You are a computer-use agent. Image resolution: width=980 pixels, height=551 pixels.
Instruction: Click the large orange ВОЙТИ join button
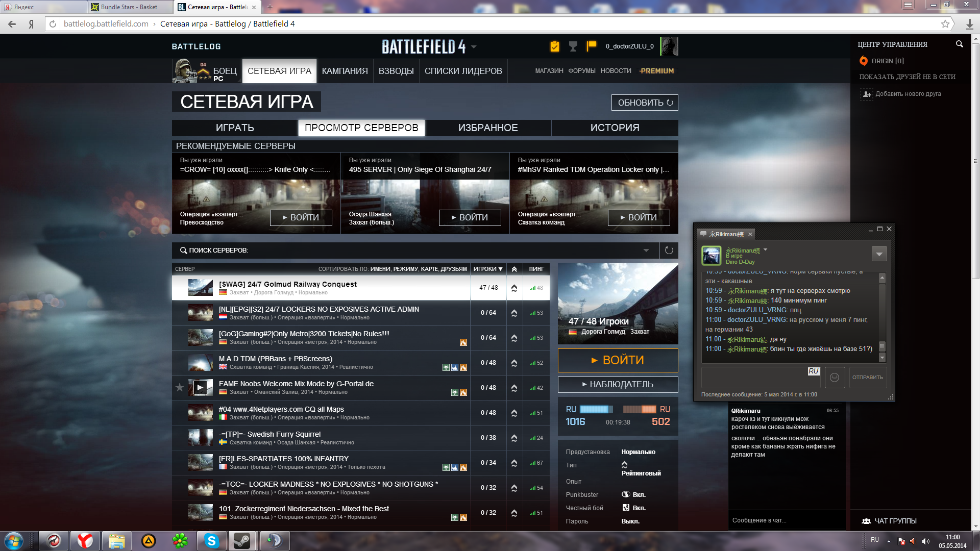pos(618,360)
